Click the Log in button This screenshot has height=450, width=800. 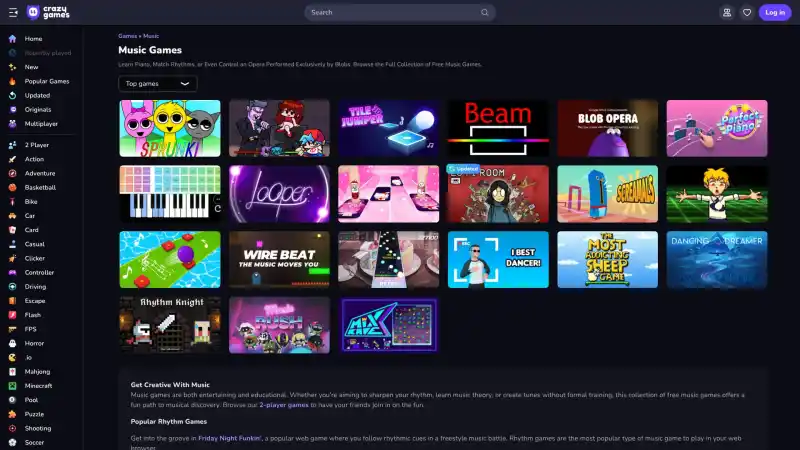pos(774,12)
